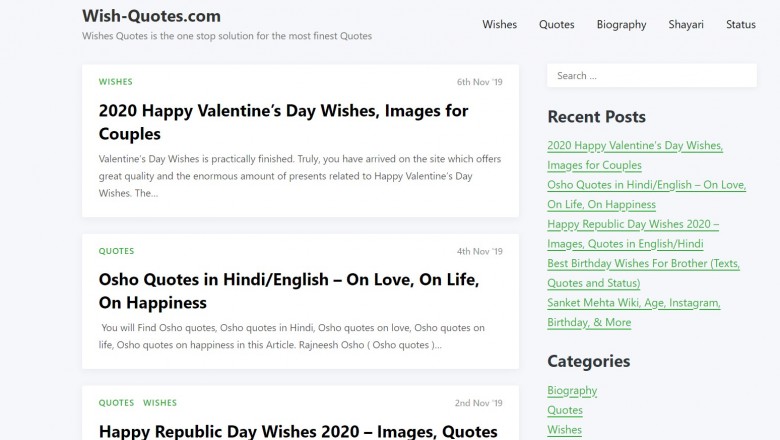Open recent post 2020 Happy Valentine's Day Wishes
The height and width of the screenshot is (440, 780).
pyautogui.click(x=634, y=146)
